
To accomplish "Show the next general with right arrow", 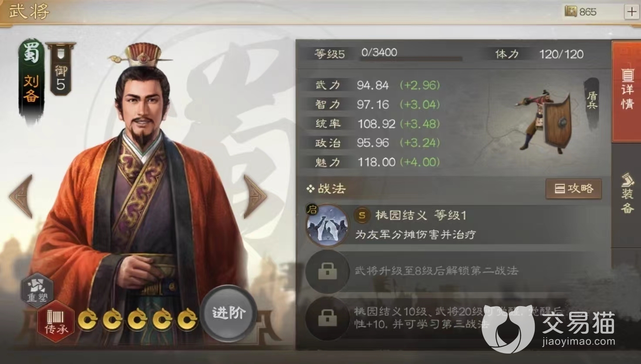I will 255,196.
